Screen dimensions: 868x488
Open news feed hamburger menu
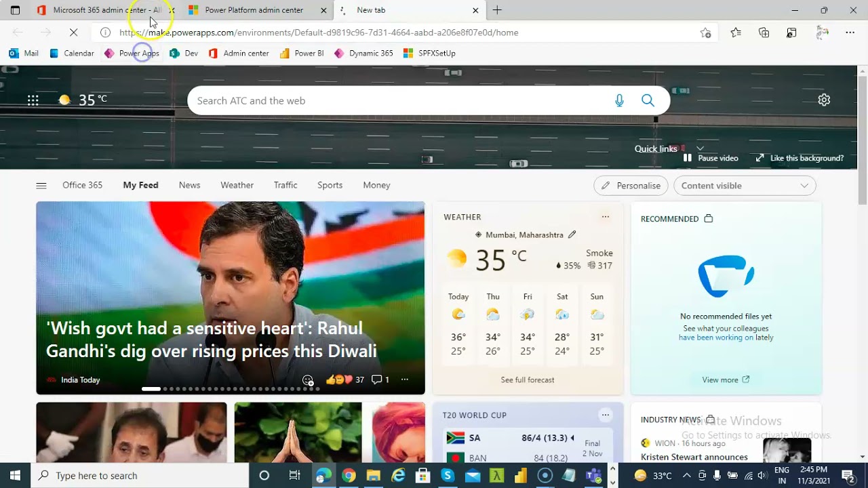41,185
